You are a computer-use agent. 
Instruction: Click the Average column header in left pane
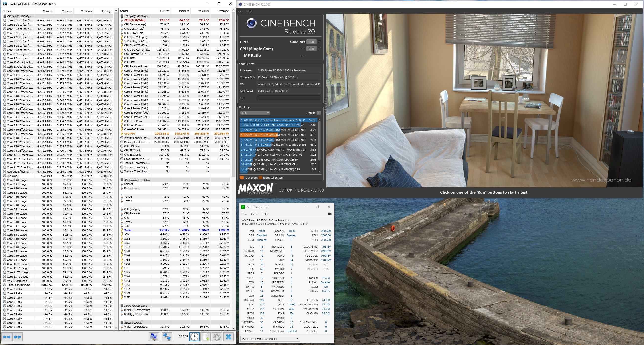103,11
